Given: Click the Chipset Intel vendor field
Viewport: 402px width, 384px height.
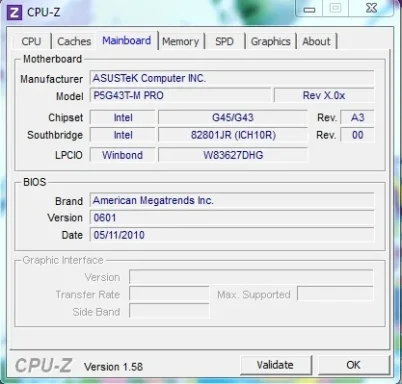Looking at the screenshot, I should tap(123, 118).
